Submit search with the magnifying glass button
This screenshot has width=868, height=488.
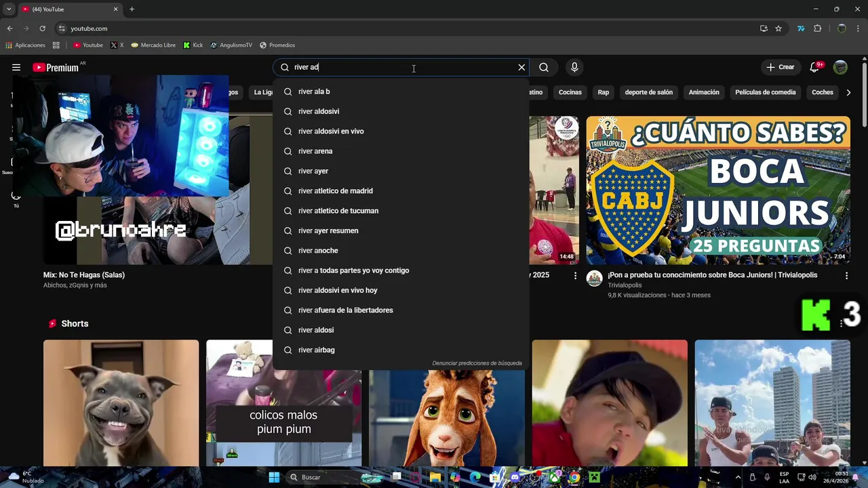[x=544, y=67]
